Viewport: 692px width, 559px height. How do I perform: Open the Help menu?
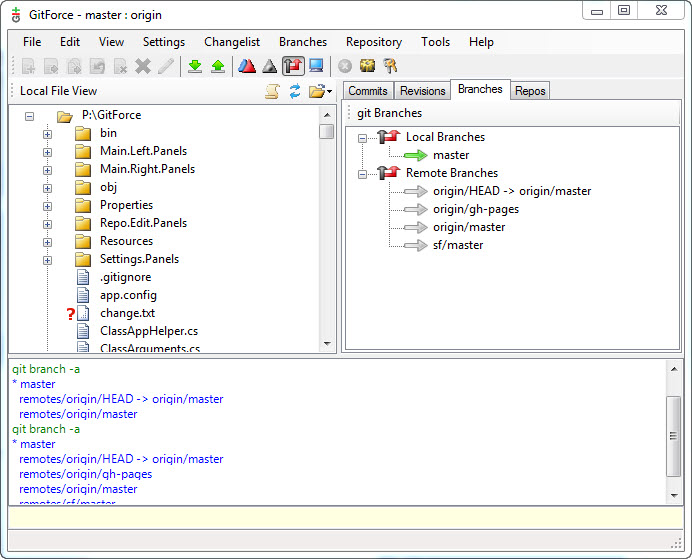click(481, 42)
